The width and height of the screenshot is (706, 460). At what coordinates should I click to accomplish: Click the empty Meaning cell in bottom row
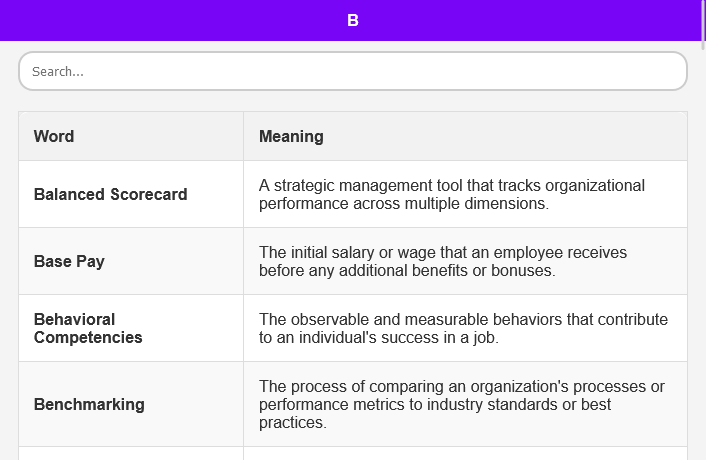pyautogui.click(x=465, y=453)
